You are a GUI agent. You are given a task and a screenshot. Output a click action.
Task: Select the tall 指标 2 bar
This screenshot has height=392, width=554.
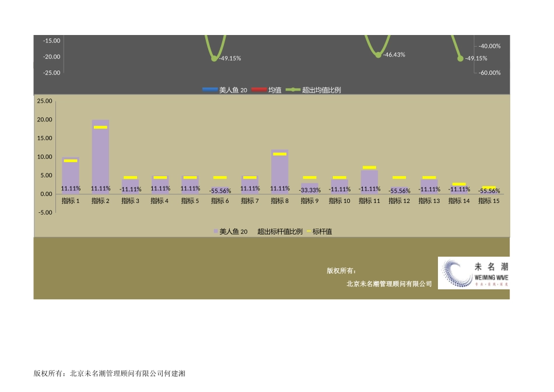100,157
